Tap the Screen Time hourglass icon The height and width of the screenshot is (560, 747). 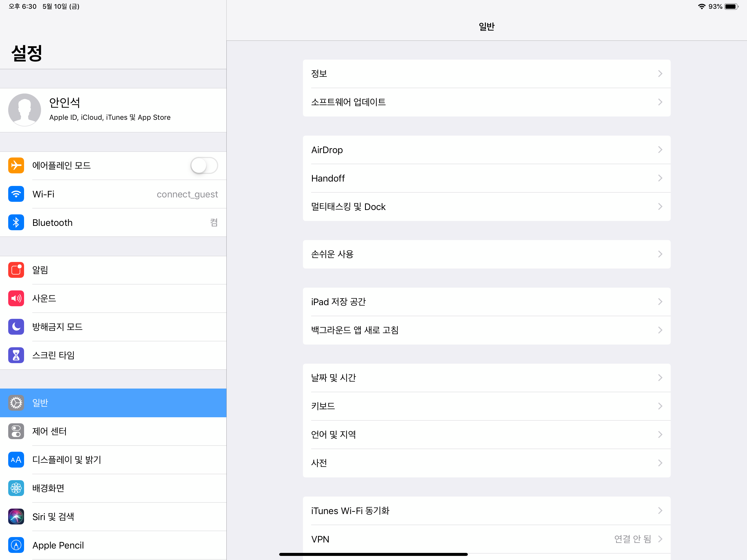16,355
